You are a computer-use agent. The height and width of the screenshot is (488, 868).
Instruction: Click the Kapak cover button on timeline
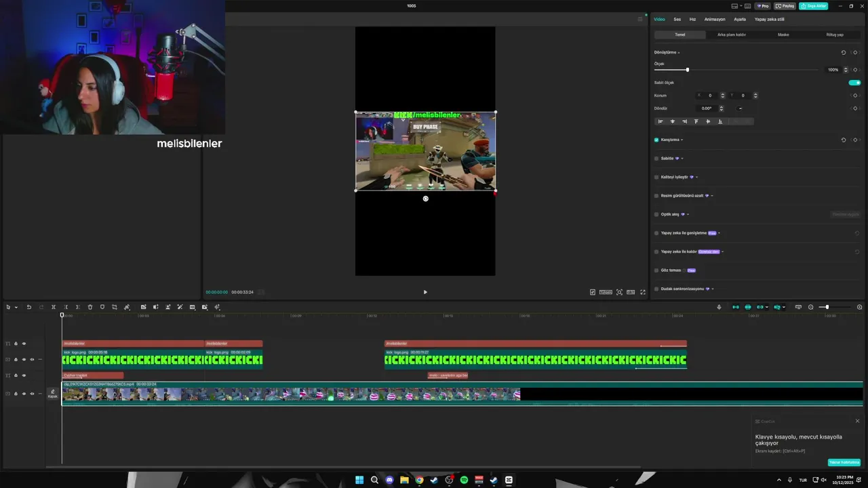point(53,394)
